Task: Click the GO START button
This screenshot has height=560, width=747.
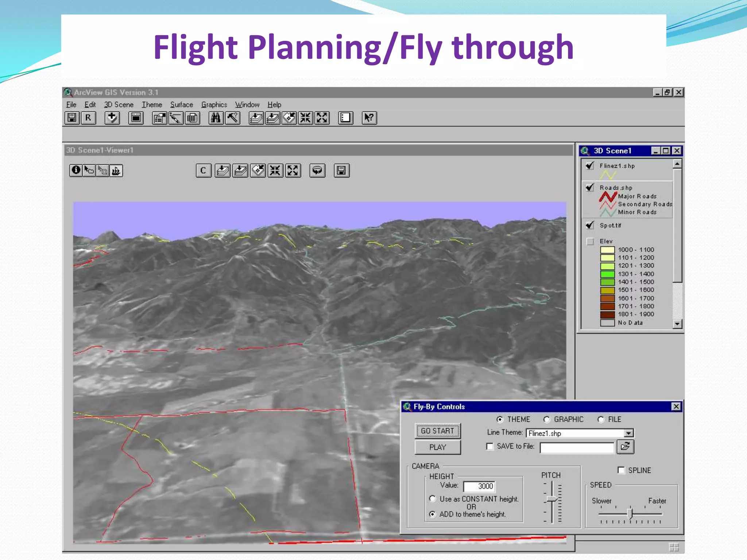Action: [438, 431]
